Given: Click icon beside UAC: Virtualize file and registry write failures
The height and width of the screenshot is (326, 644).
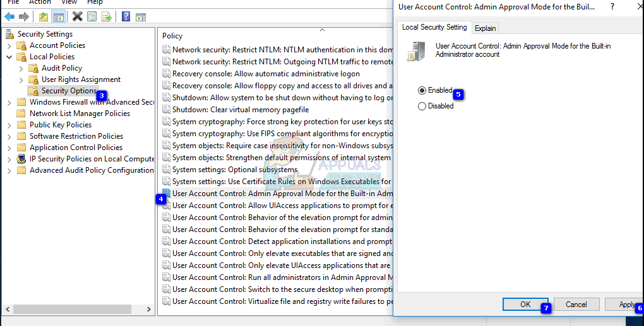Looking at the screenshot, I should pyautogui.click(x=166, y=301).
